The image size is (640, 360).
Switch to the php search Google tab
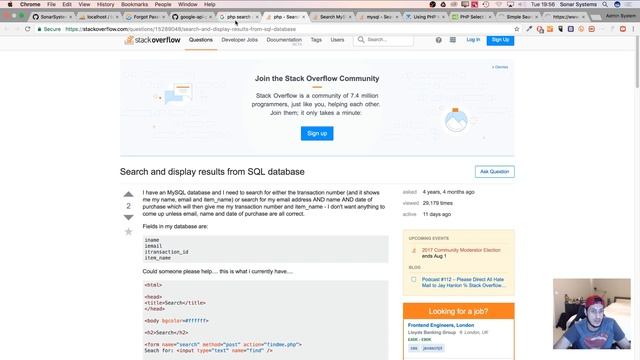tap(238, 17)
